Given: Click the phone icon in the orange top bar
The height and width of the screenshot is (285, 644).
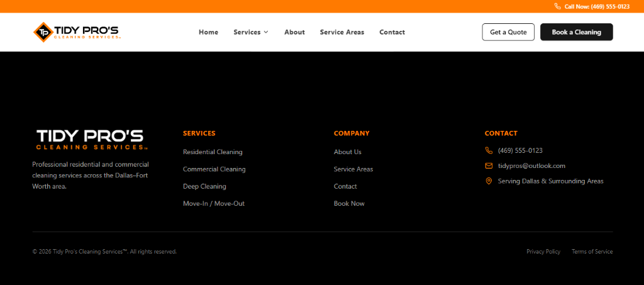Looking at the screenshot, I should [x=557, y=6].
